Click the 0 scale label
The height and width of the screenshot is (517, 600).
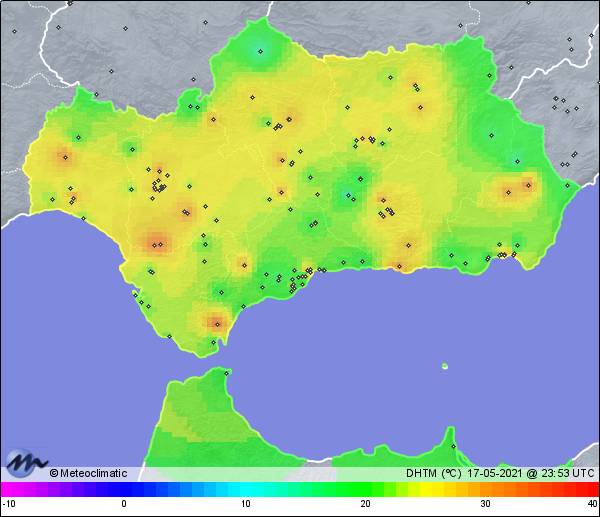click(x=124, y=504)
